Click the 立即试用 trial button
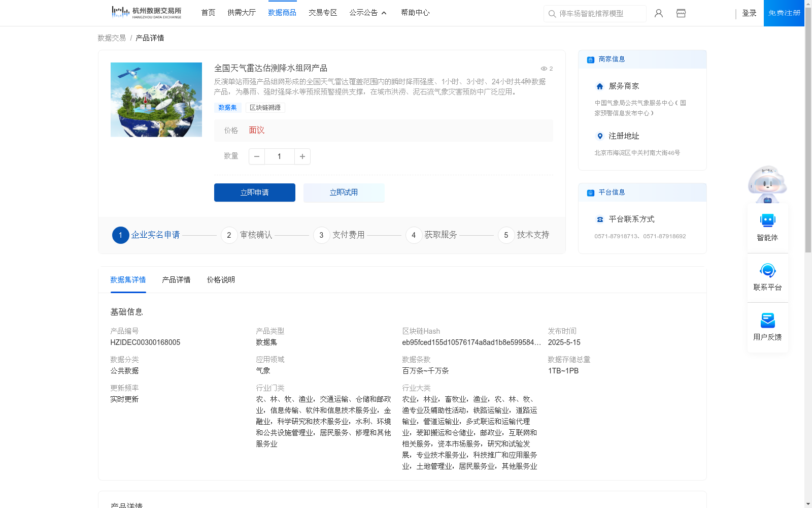 344,193
